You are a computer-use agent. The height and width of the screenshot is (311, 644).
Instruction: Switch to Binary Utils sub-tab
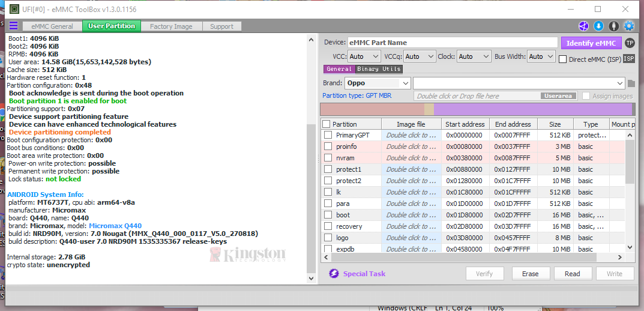click(x=379, y=69)
